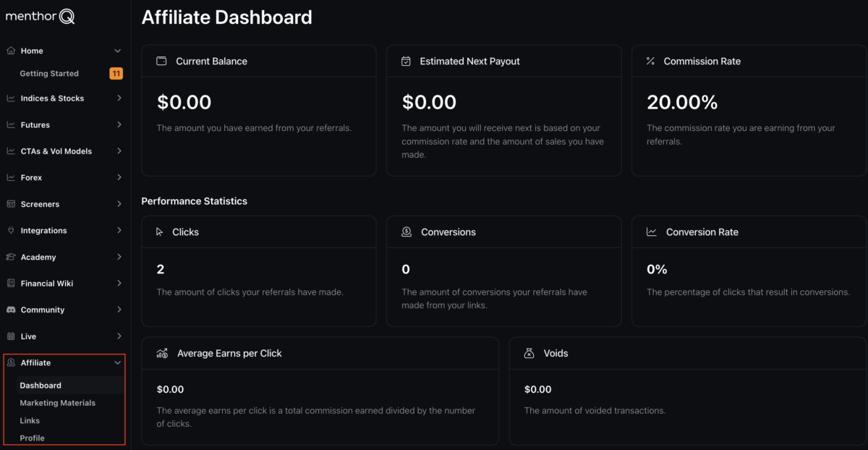Open the Getting Started page

49,73
